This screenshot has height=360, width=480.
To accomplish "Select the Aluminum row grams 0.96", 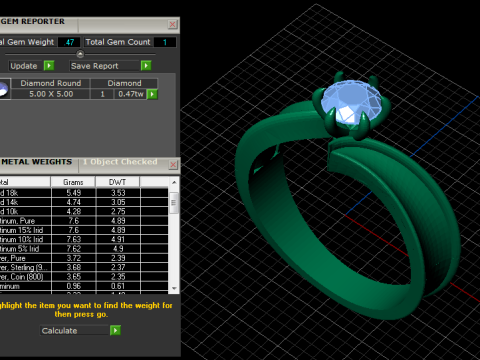I will click(x=74, y=286).
